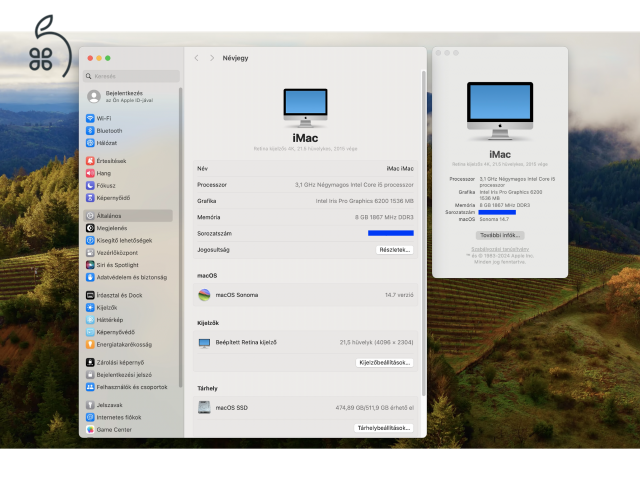640x480 pixels.
Task: Open Értesítések notifications icon
Action: [90, 161]
